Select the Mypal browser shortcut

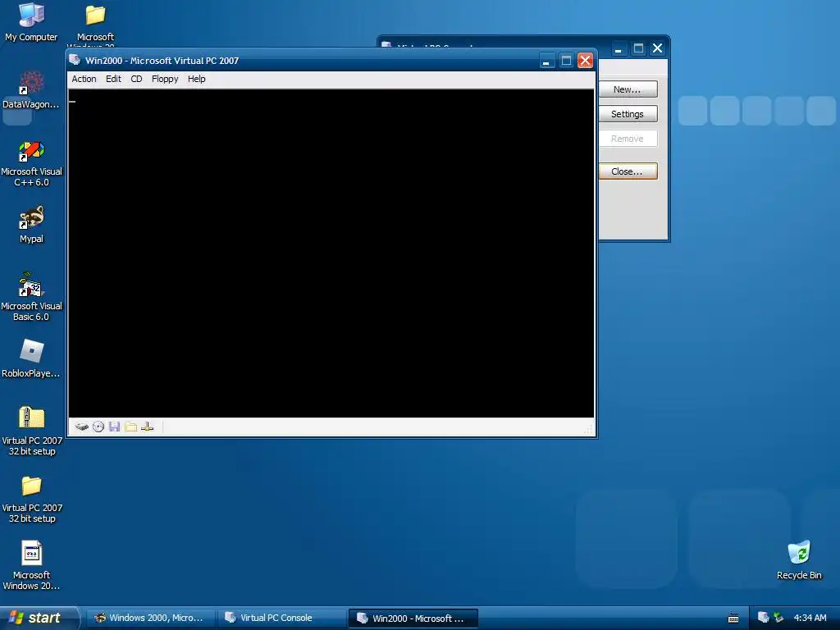(31, 225)
